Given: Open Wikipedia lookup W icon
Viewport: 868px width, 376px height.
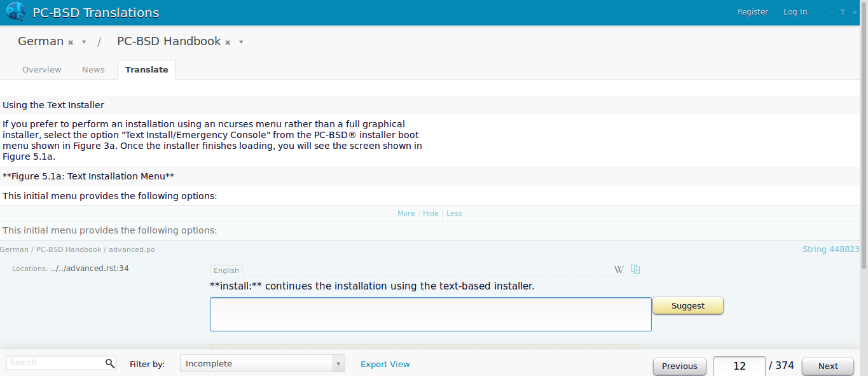Looking at the screenshot, I should coord(619,270).
